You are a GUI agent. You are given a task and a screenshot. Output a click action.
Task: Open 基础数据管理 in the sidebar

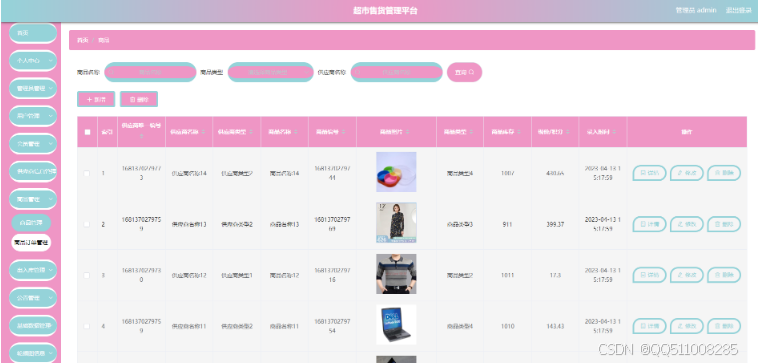tap(33, 325)
